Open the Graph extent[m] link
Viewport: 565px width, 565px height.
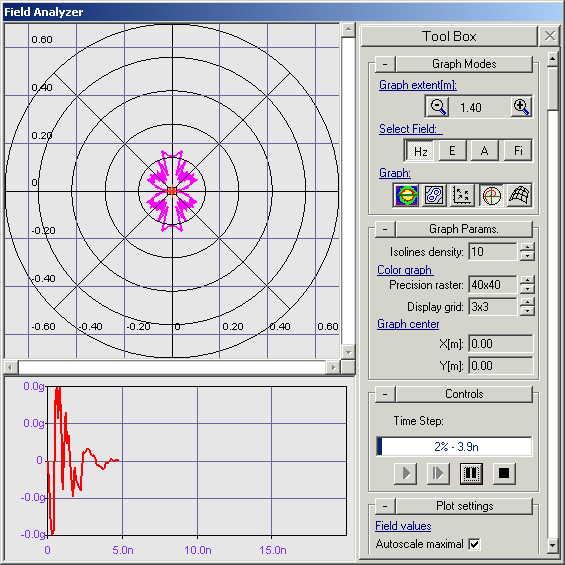point(418,85)
